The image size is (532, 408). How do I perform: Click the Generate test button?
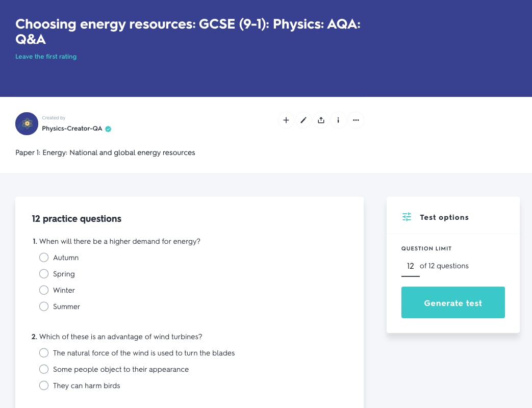pyautogui.click(x=453, y=302)
